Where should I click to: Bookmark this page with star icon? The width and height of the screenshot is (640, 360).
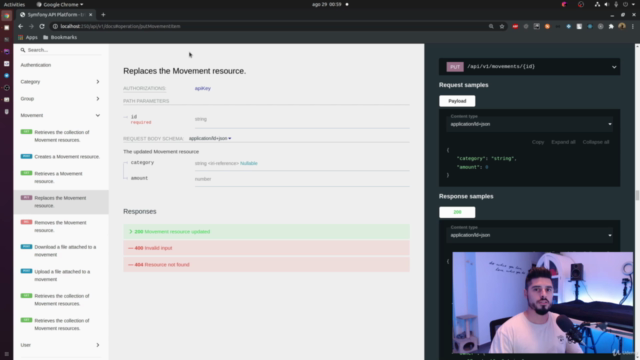click(502, 26)
